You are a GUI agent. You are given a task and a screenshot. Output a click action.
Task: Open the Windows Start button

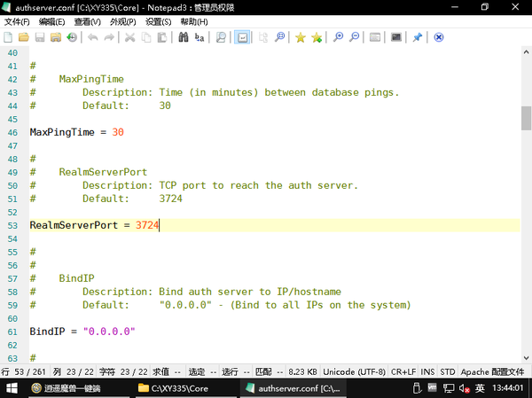(x=13, y=388)
